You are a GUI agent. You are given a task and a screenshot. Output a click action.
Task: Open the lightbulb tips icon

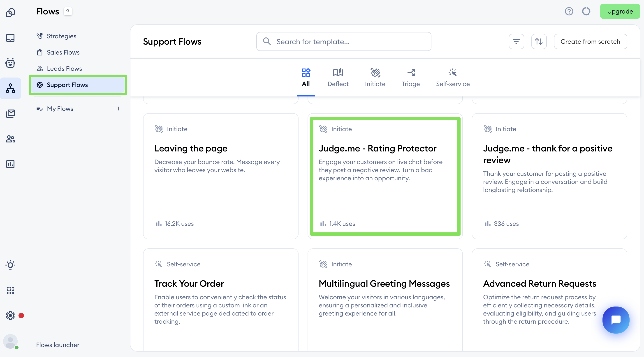click(x=10, y=265)
